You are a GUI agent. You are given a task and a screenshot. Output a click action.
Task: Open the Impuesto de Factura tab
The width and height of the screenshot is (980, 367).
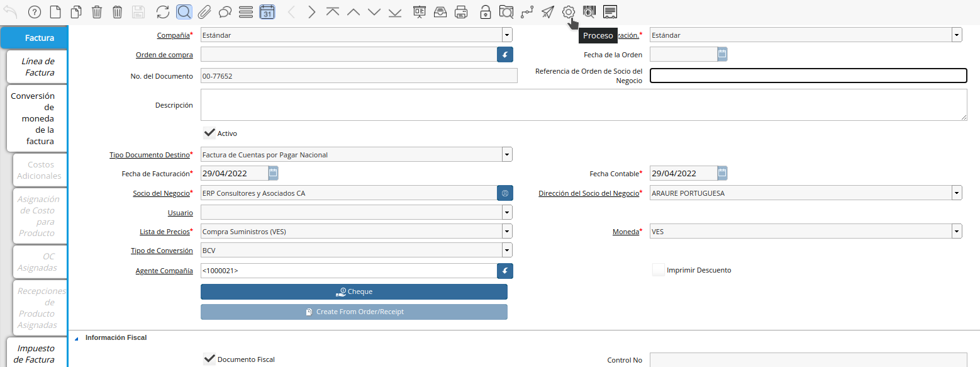[36, 354]
